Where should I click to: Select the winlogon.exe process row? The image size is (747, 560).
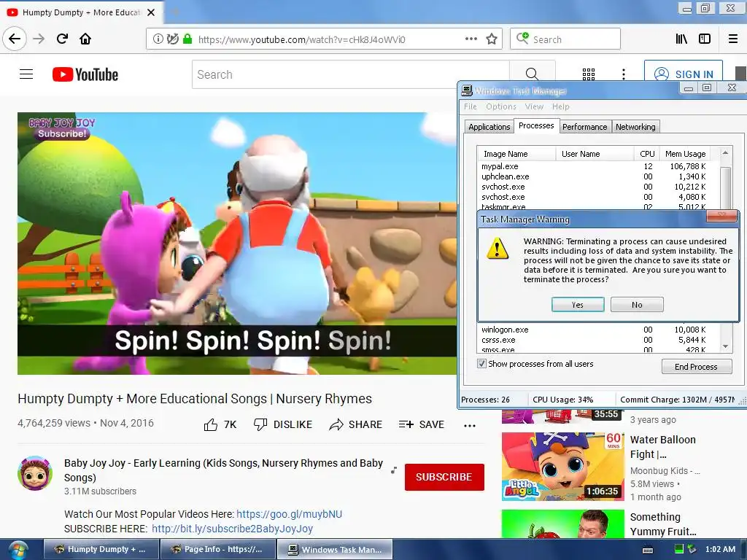click(593, 330)
